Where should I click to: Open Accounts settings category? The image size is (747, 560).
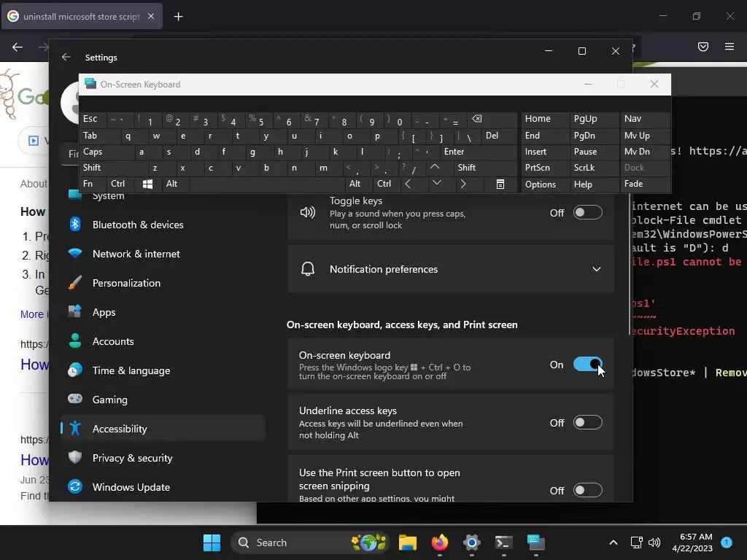click(163, 341)
